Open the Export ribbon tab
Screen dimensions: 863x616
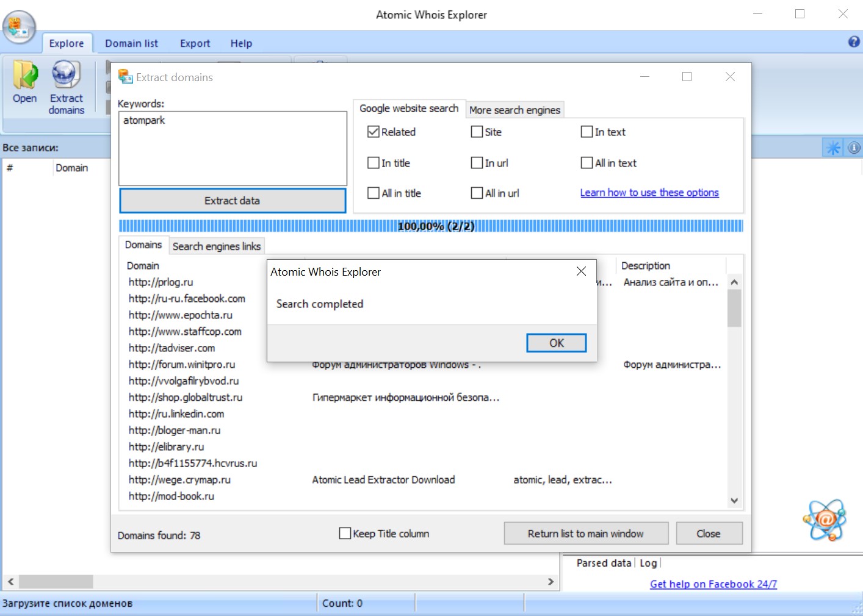pos(195,43)
